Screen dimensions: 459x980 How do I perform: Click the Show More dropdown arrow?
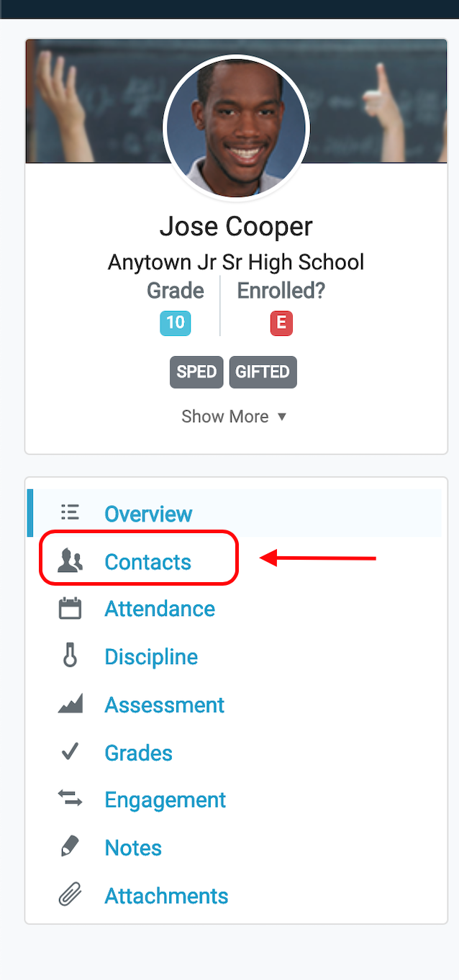(282, 417)
